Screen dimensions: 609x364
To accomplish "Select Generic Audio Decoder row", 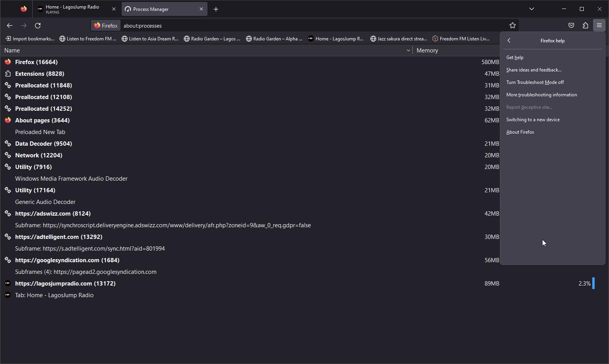I will (x=250, y=202).
